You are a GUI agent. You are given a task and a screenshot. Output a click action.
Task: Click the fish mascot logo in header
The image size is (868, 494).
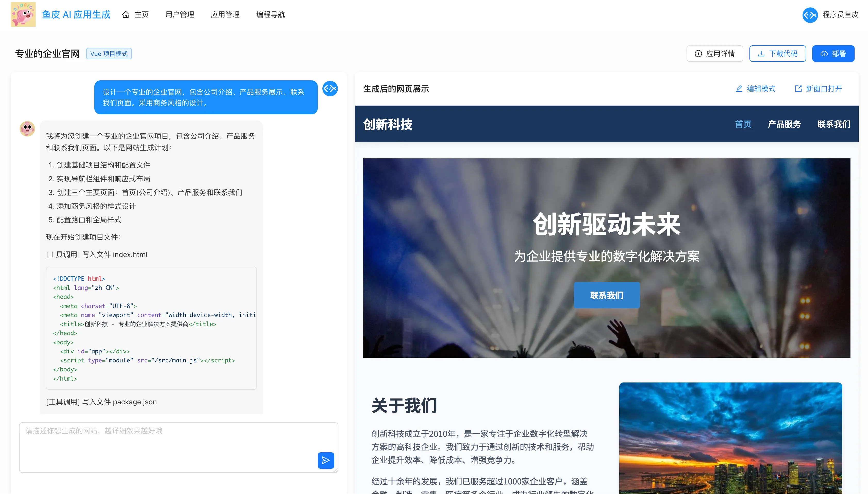click(23, 15)
